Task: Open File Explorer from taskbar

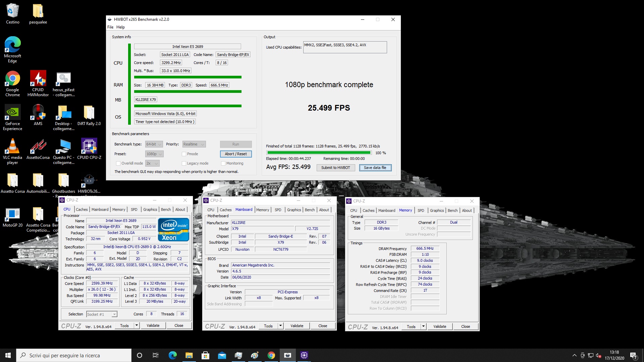Action: pos(189,355)
